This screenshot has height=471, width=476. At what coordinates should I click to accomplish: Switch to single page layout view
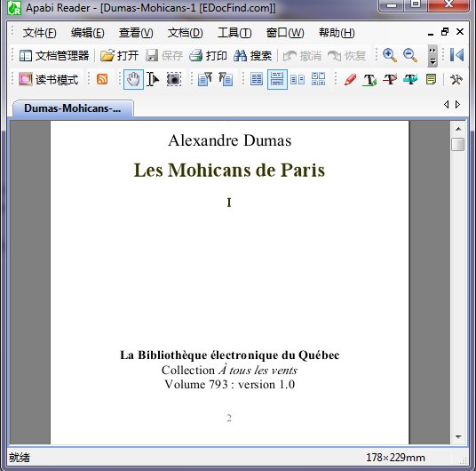point(257,80)
